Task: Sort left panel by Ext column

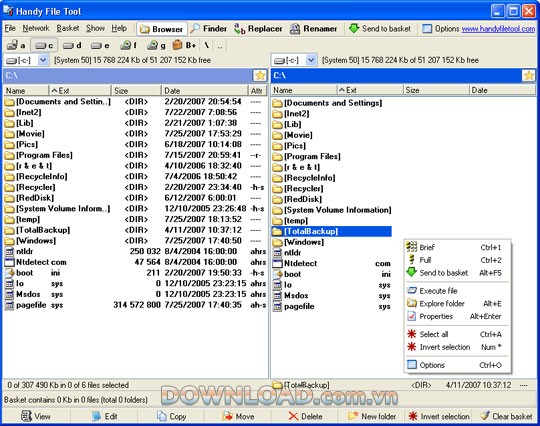Action: 80,91
